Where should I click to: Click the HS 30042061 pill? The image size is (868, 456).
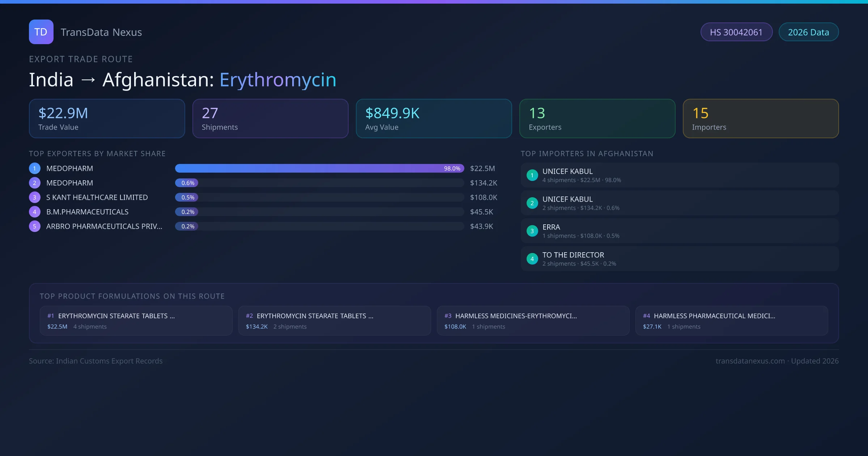[736, 32]
